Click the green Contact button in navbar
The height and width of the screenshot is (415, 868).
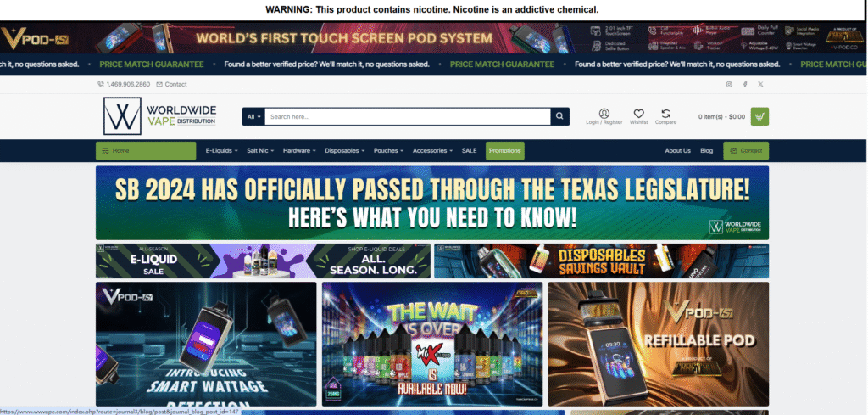click(746, 151)
